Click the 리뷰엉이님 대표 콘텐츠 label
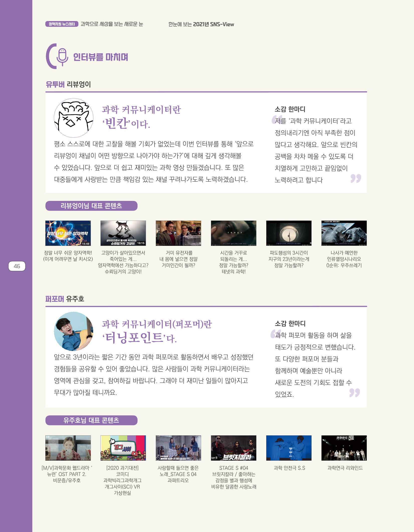Image resolution: width=414 pixels, height=532 pixels. (x=91, y=206)
